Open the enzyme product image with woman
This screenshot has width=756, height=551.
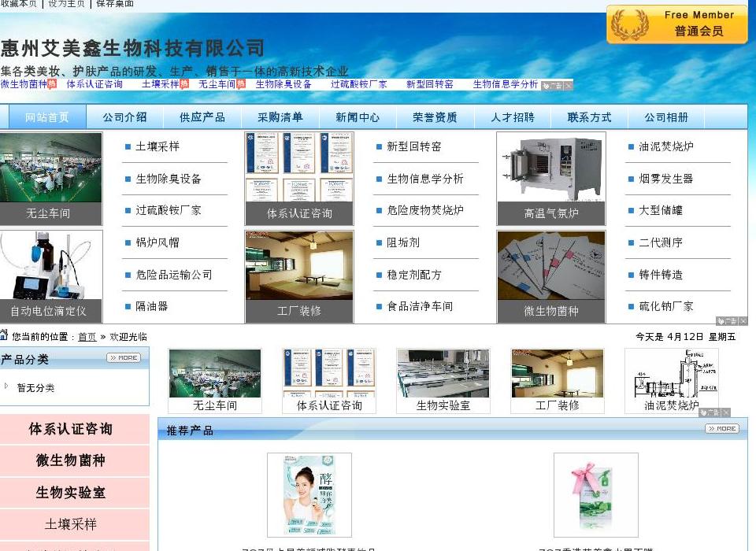click(309, 495)
